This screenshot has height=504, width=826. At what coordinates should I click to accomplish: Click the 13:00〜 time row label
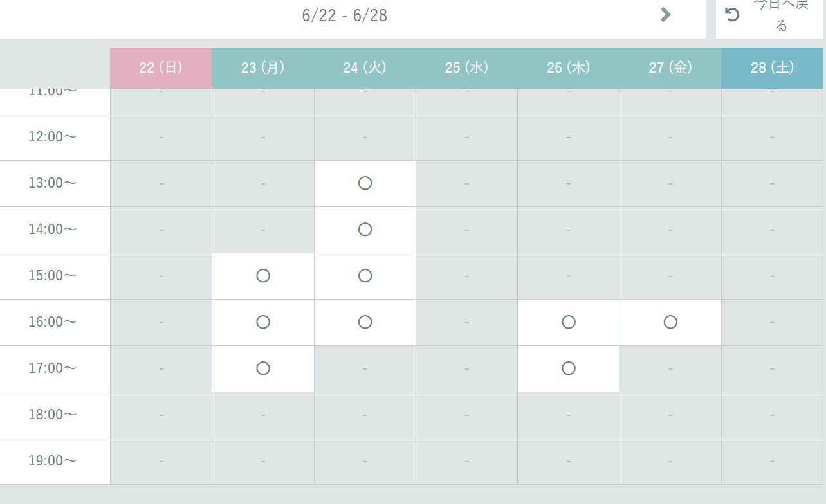pyautogui.click(x=52, y=183)
